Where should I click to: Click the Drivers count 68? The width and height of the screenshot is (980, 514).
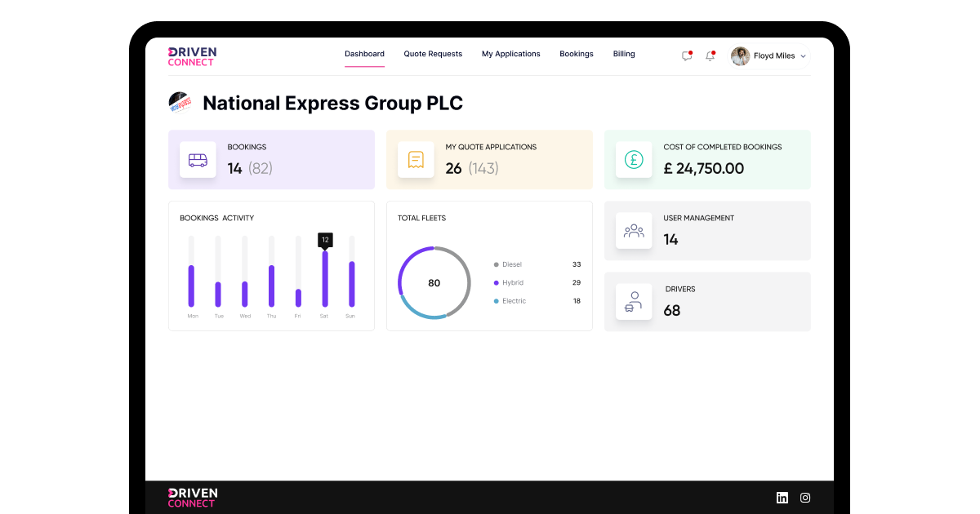(672, 311)
